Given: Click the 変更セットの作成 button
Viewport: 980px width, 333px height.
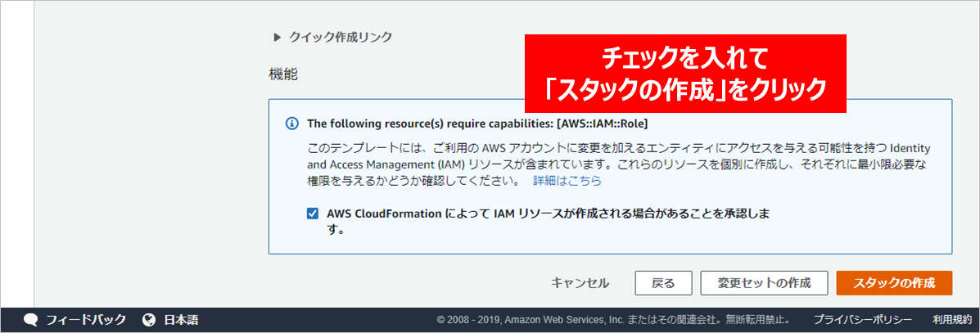Looking at the screenshot, I should [764, 283].
